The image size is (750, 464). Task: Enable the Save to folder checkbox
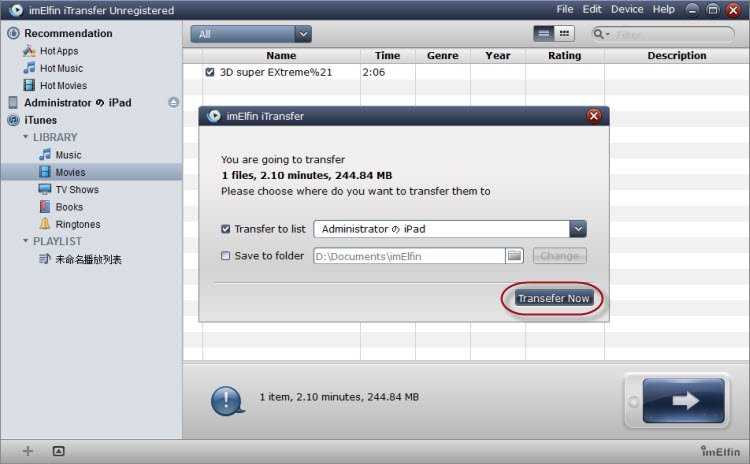coord(225,256)
